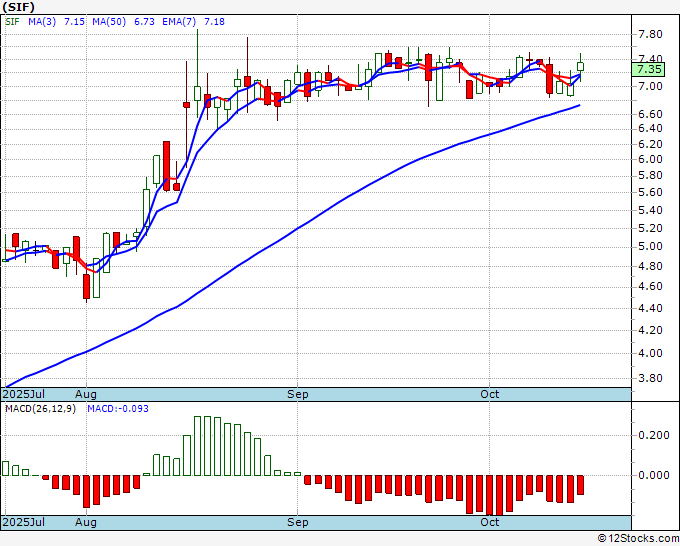Select the 3.80 price axis label

click(x=650, y=378)
